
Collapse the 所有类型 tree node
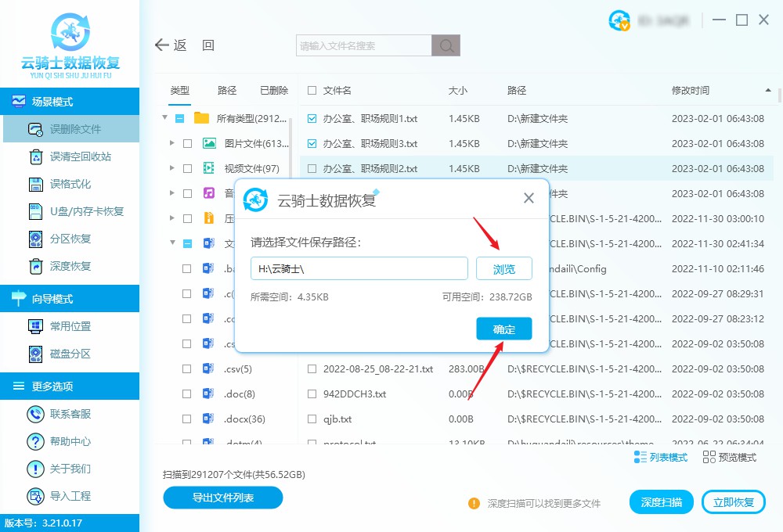point(164,119)
